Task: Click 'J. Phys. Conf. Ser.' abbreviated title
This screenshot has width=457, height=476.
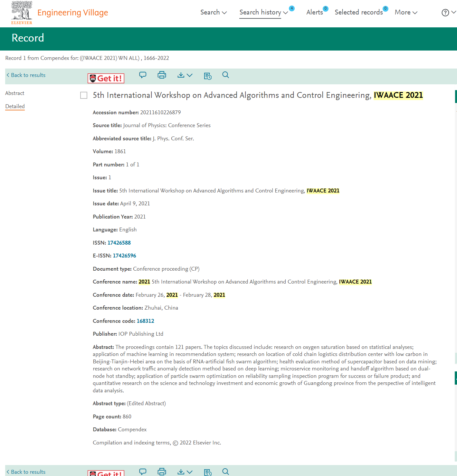Action: (173, 138)
